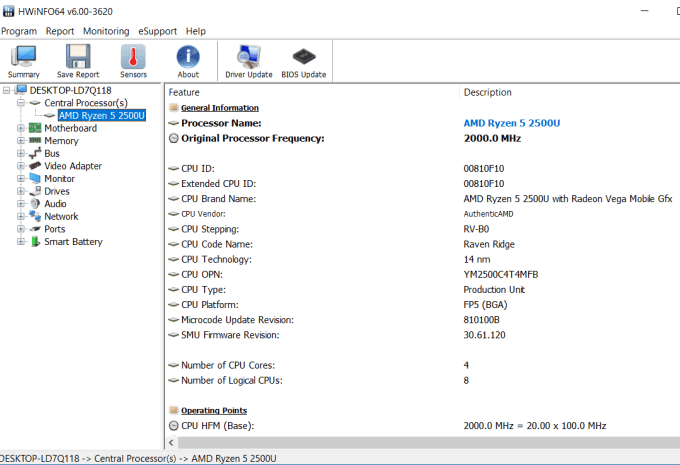Click the DESKTOP-LD7Q118 computer icon
Viewport: 680px width, 465px height.
20,90
